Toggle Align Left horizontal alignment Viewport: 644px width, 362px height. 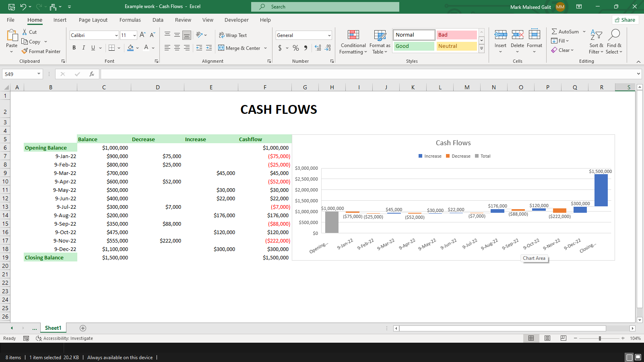click(167, 48)
